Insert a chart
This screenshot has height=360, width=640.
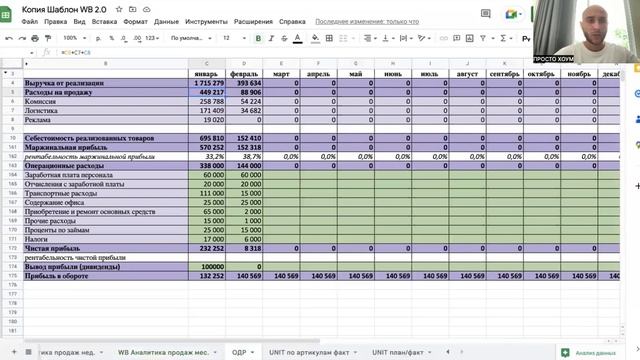470,38
